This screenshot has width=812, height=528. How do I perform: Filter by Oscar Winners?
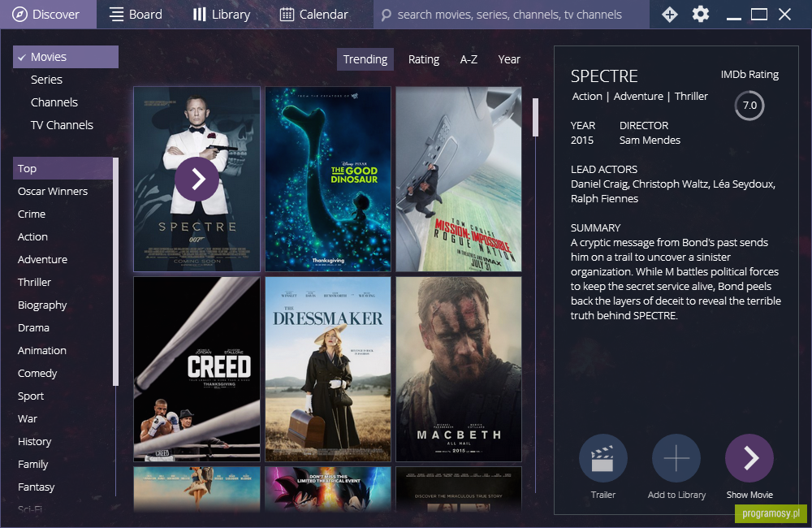[x=53, y=191]
